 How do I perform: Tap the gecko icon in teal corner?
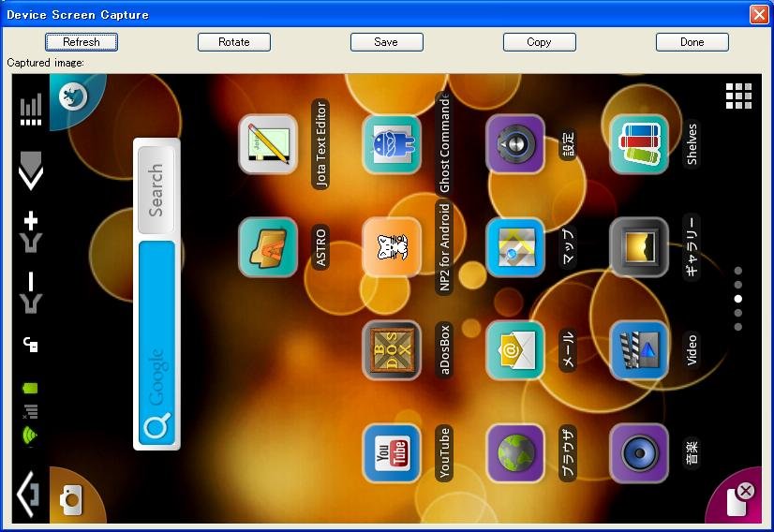coord(73,96)
